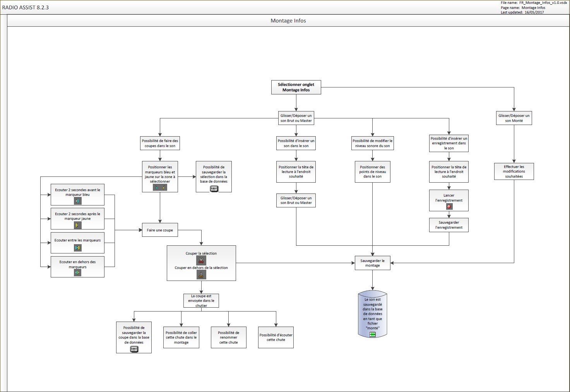Select the Effectuer les modifications souhaitées box

(514, 171)
